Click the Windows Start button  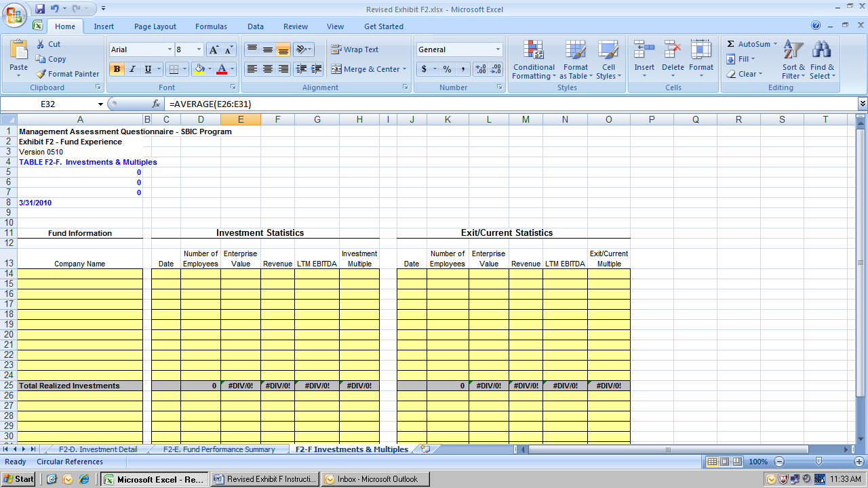coord(18,479)
